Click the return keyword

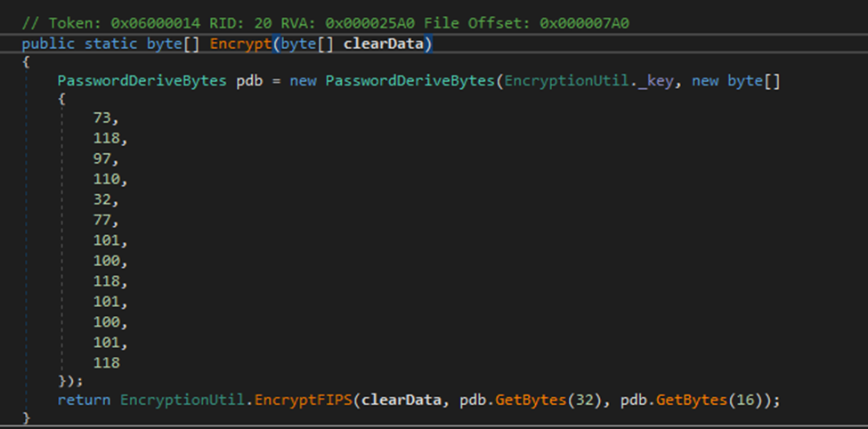point(84,401)
